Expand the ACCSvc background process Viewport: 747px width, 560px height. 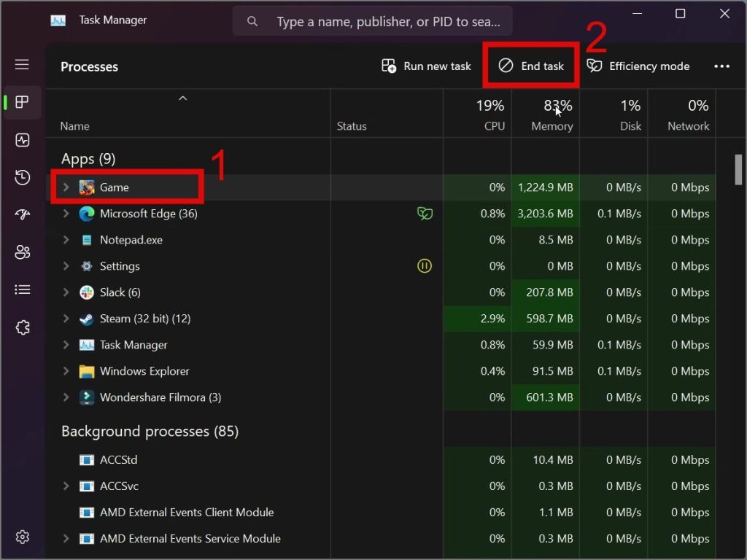(x=66, y=486)
